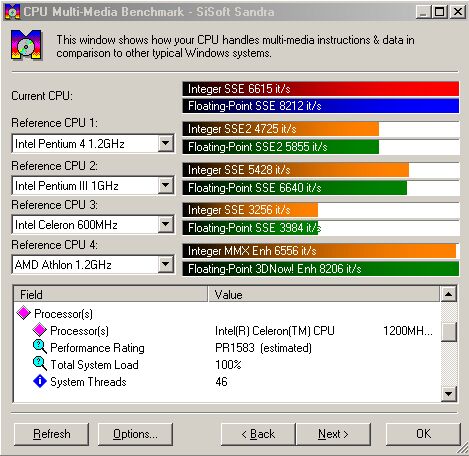Go to the previous page with Back
469x456 pixels.
(258, 434)
